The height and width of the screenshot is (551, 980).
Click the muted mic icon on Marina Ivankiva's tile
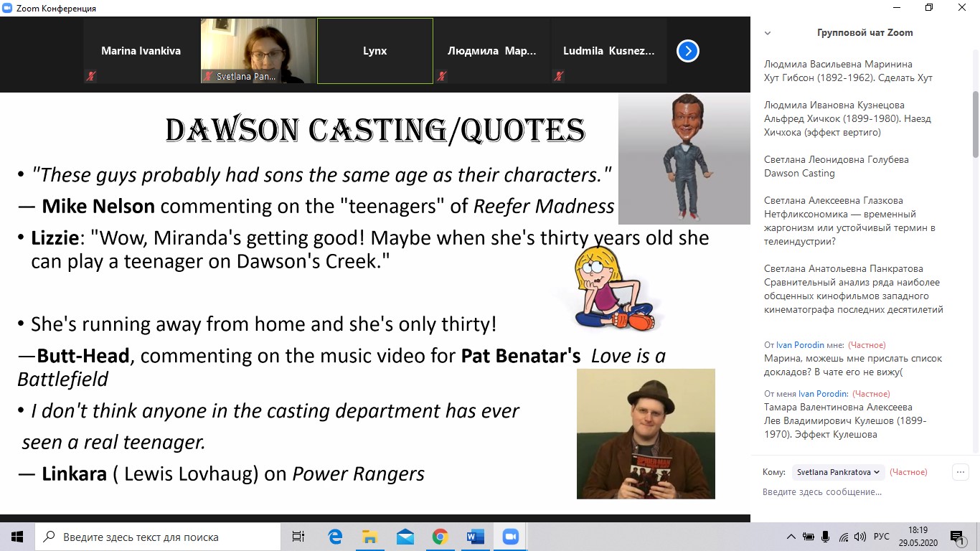point(91,75)
